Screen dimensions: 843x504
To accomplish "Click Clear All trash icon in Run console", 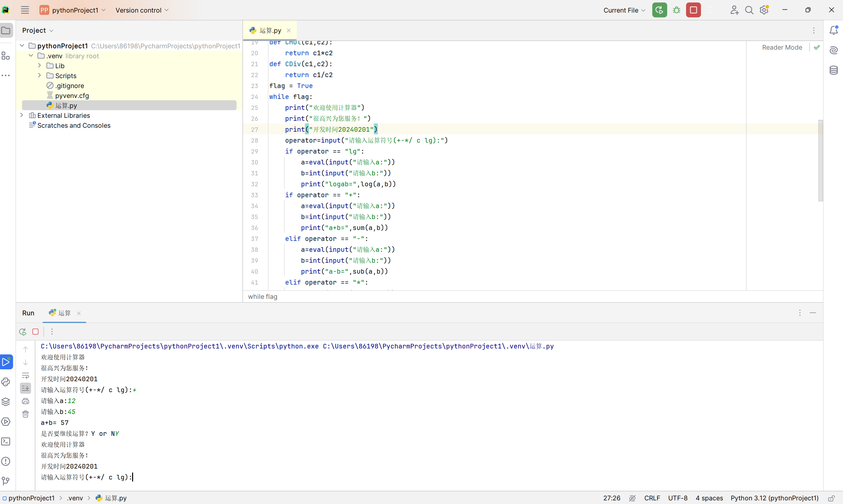I will [x=25, y=414].
